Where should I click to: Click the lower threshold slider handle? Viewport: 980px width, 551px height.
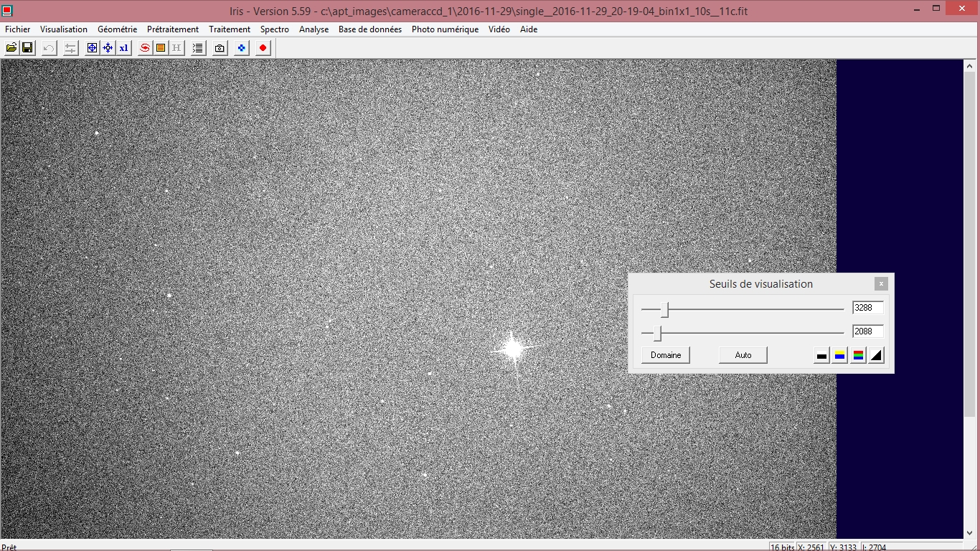657,333
